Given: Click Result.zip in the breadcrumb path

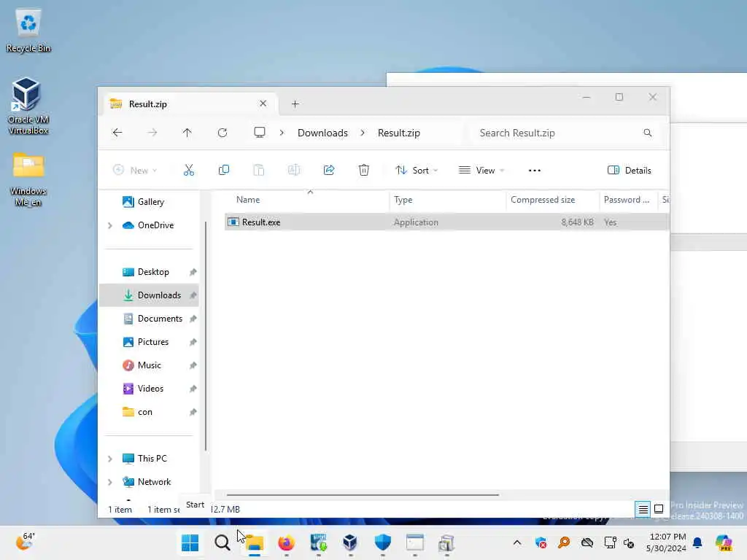Looking at the screenshot, I should (x=399, y=133).
